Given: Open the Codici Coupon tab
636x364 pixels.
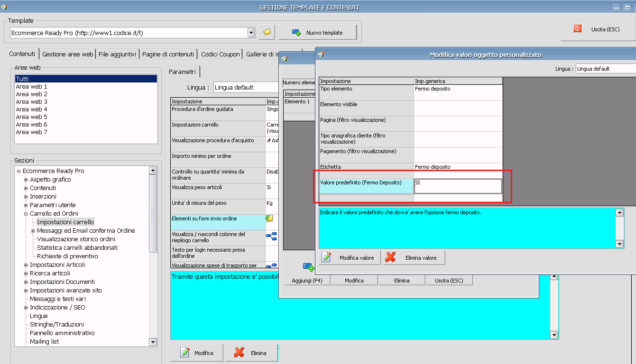Looking at the screenshot, I should (x=220, y=54).
